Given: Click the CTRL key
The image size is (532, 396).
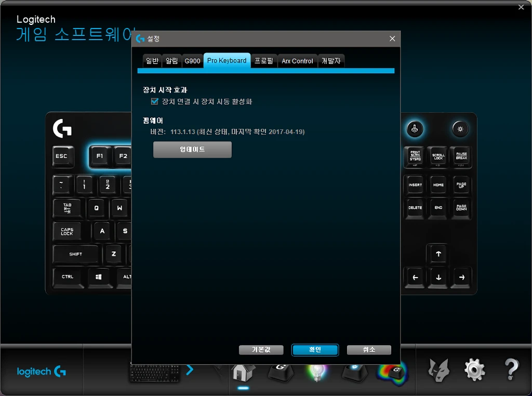Looking at the screenshot, I should (68, 277).
